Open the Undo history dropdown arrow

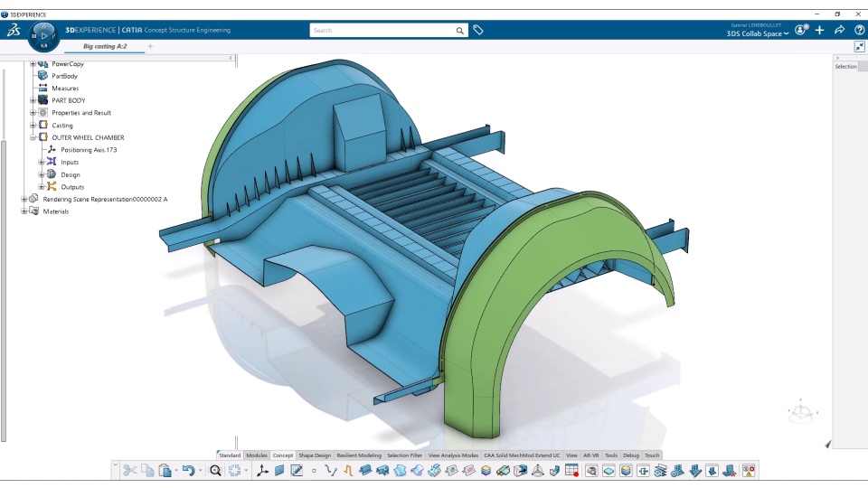[201, 471]
